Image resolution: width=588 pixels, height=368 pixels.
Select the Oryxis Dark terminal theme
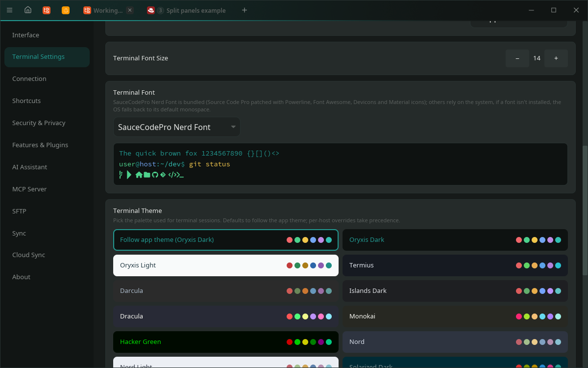[x=455, y=240]
